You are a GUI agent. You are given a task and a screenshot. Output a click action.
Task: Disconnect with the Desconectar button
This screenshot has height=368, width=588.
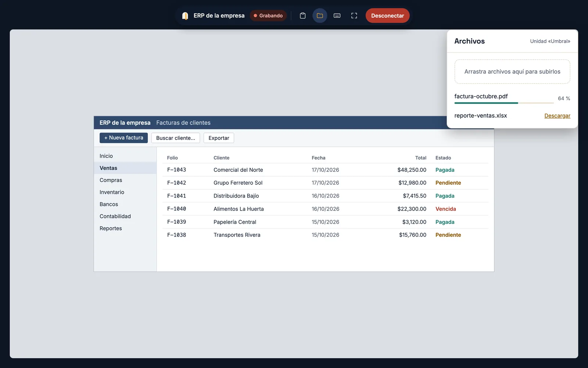pyautogui.click(x=387, y=15)
